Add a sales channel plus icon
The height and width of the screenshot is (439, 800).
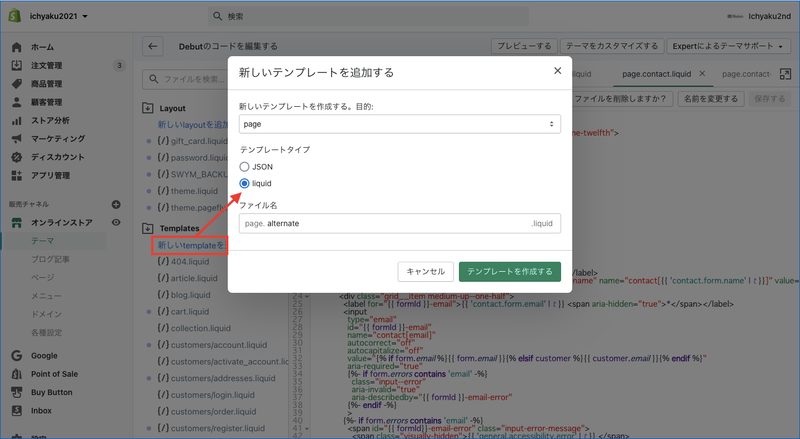(x=116, y=204)
